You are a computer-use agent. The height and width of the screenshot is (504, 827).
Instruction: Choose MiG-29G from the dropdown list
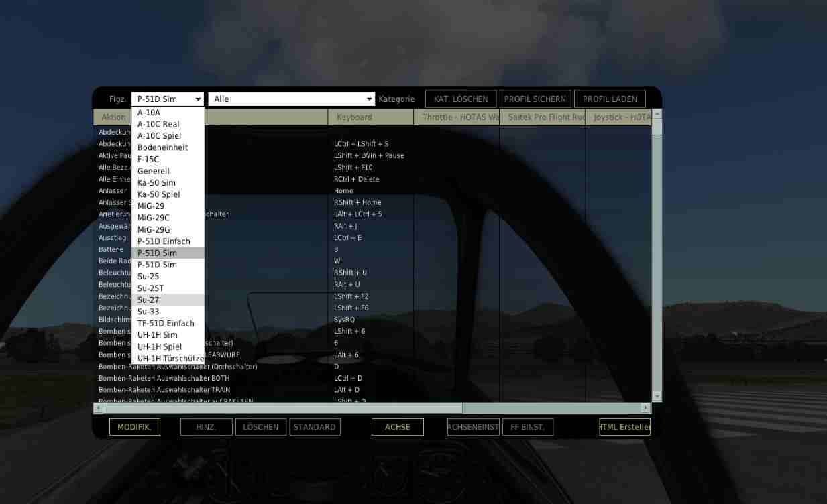click(168, 230)
